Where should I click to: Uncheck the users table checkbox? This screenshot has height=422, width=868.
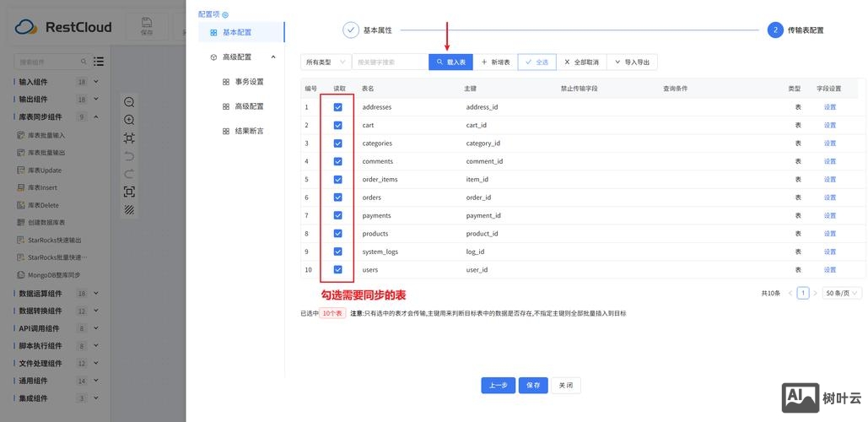click(x=337, y=270)
